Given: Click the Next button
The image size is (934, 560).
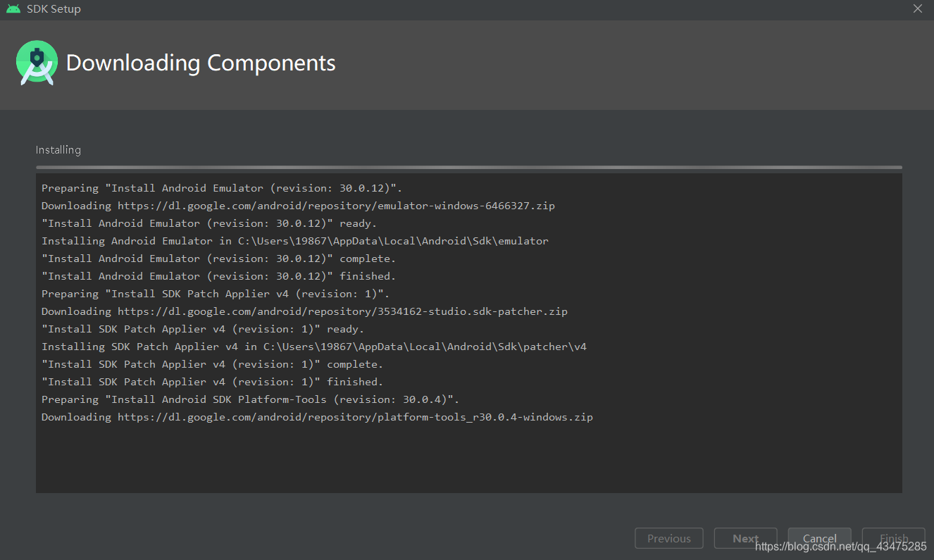Looking at the screenshot, I should point(746,538).
